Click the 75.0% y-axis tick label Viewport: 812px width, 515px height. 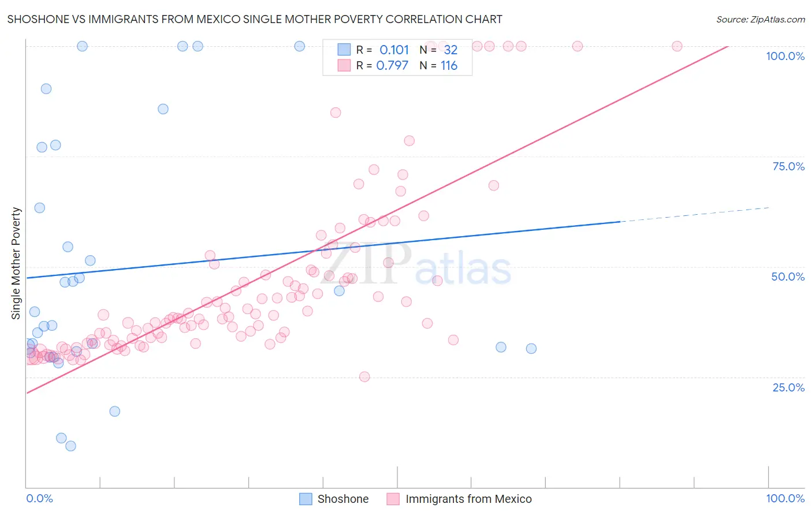(x=788, y=166)
